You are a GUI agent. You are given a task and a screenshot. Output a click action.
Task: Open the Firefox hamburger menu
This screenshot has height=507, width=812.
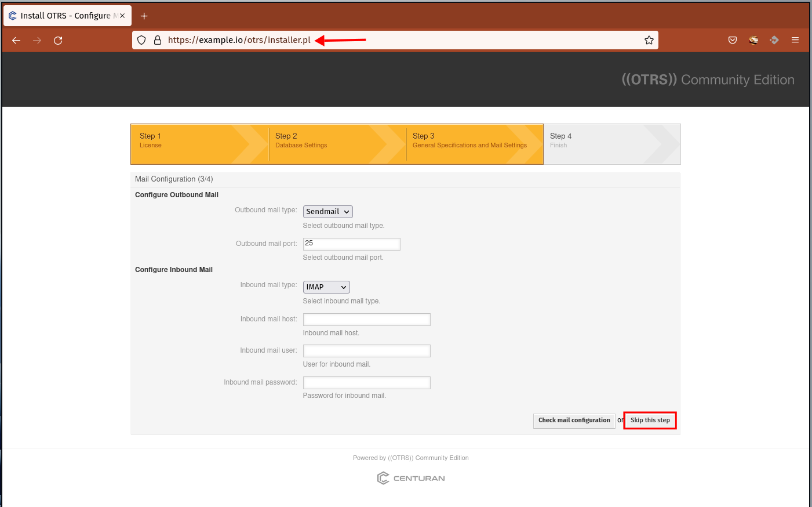coord(795,40)
